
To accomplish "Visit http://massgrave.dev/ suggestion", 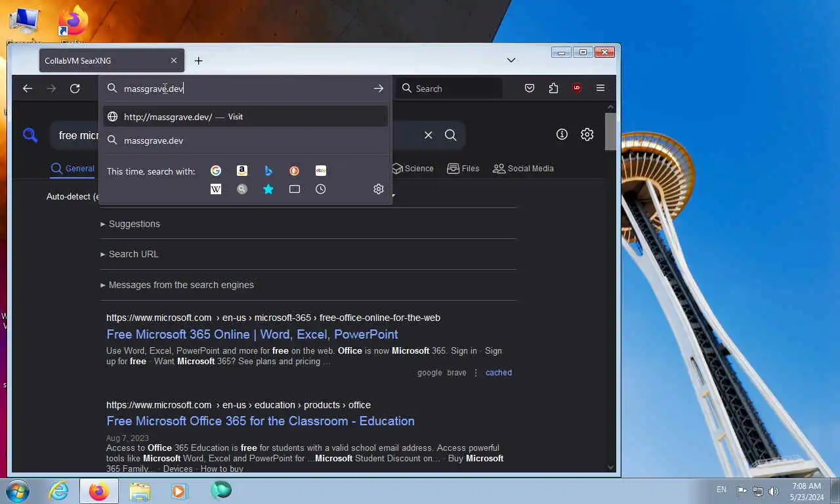I will [245, 117].
